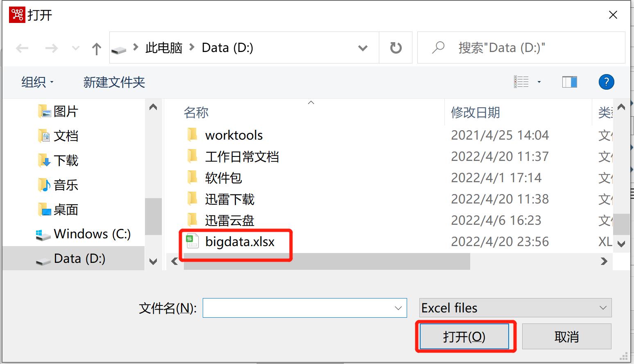Click file list scroll down arrow

point(621,244)
